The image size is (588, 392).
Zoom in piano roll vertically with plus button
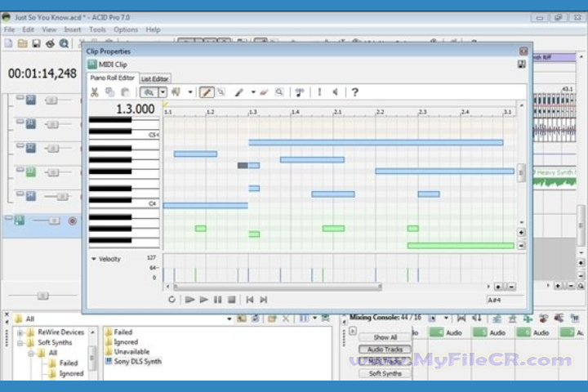[x=521, y=233]
